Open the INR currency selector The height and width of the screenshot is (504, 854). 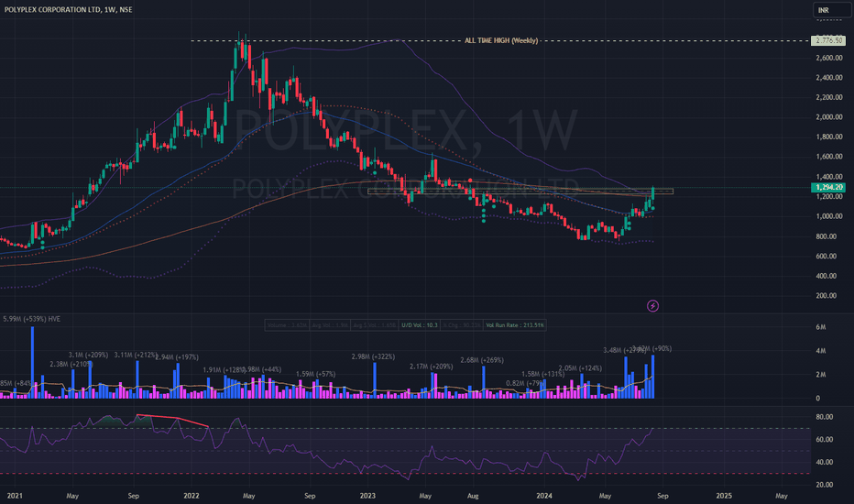(832, 10)
